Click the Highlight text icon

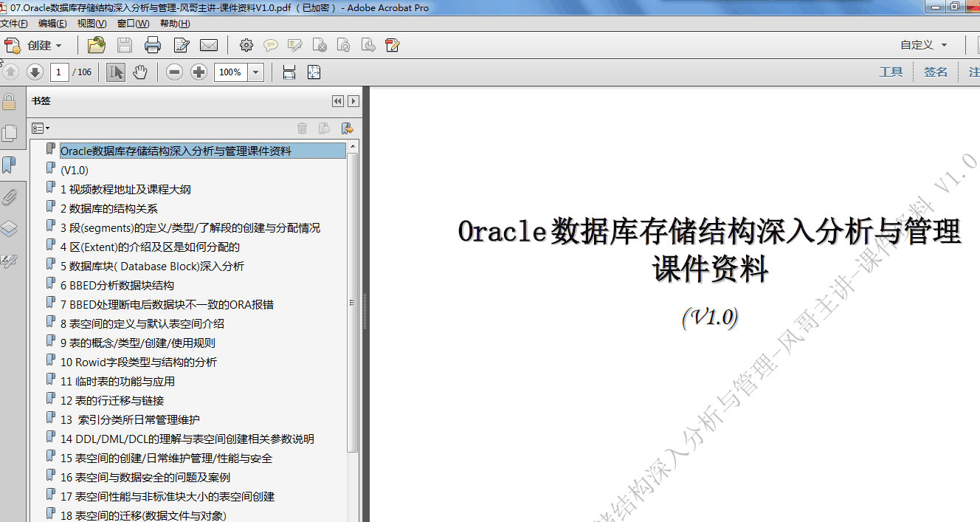coord(295,45)
